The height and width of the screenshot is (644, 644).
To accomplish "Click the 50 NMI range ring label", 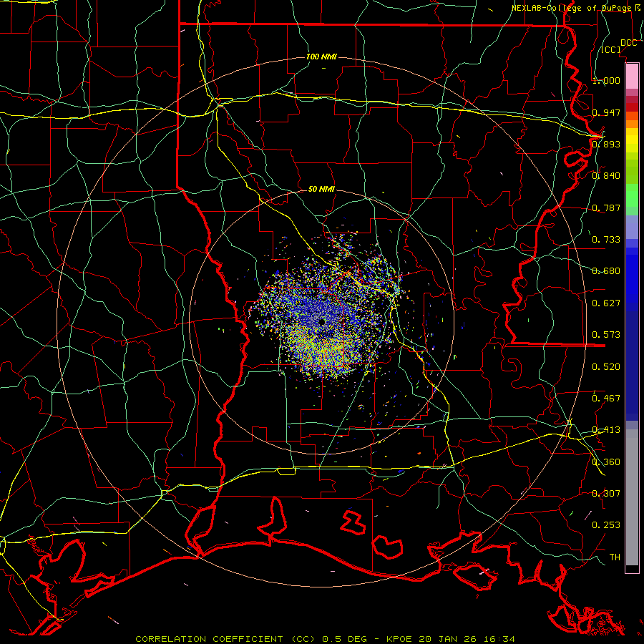I will pyautogui.click(x=321, y=189).
